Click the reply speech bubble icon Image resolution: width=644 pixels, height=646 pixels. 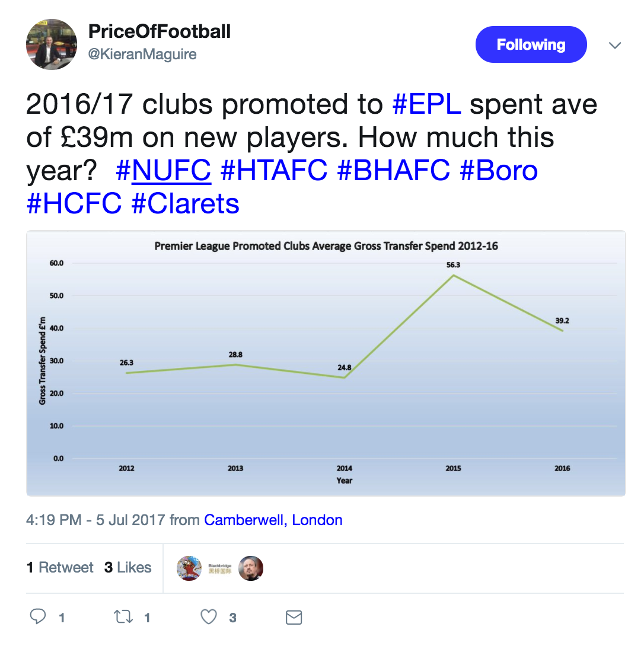38,617
